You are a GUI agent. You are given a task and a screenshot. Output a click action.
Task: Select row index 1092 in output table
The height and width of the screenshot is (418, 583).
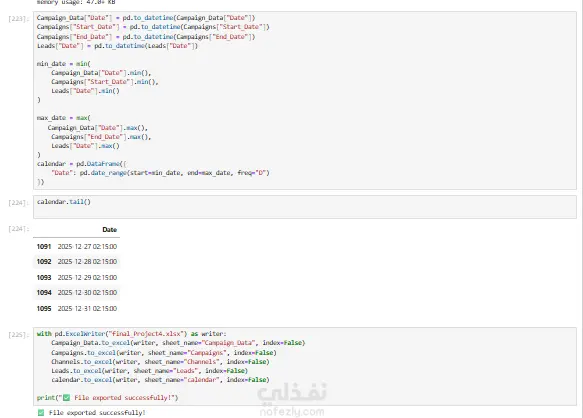pyautogui.click(x=44, y=262)
